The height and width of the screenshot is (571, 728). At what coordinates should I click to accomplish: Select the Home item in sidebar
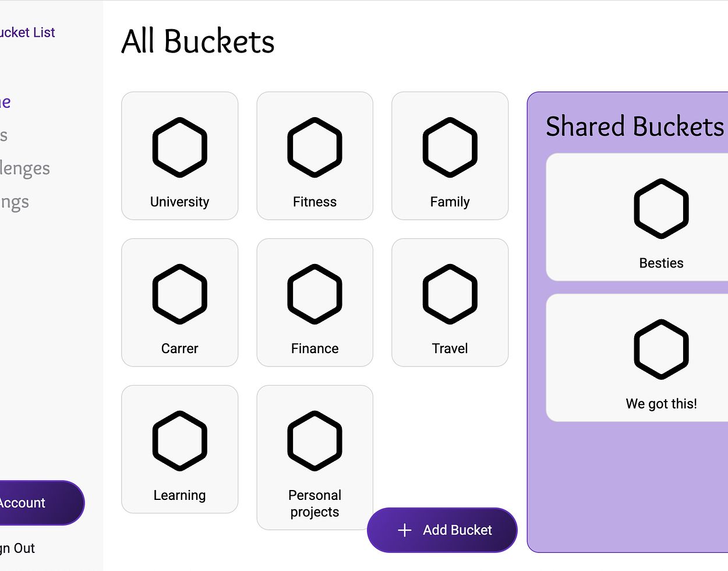(x=5, y=102)
